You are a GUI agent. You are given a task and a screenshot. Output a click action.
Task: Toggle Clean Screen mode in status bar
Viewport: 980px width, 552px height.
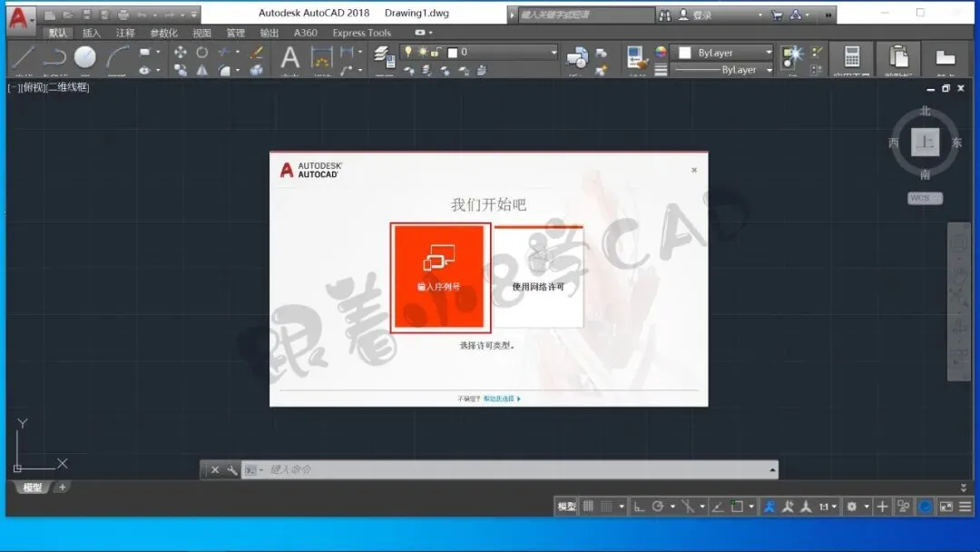click(x=946, y=507)
